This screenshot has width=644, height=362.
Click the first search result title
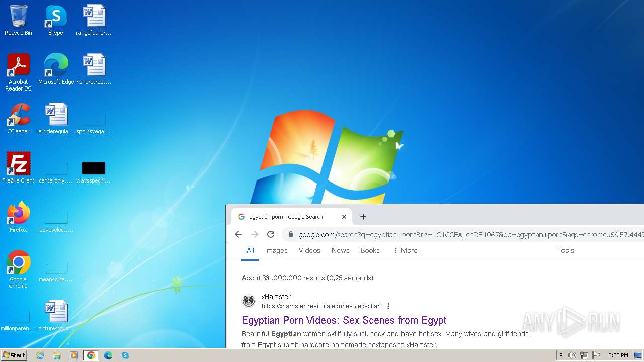(344, 320)
